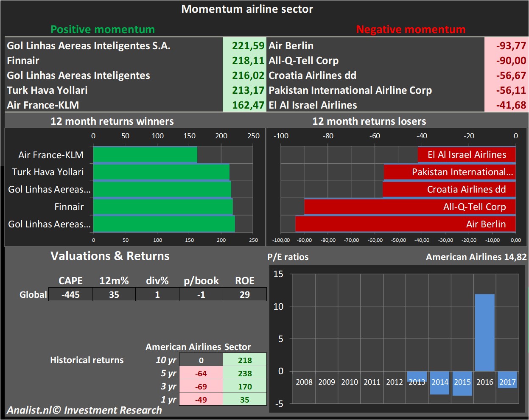This screenshot has width=529, height=420.
Task: Click the Global CAPE cell showing -445
Action: pos(70,294)
